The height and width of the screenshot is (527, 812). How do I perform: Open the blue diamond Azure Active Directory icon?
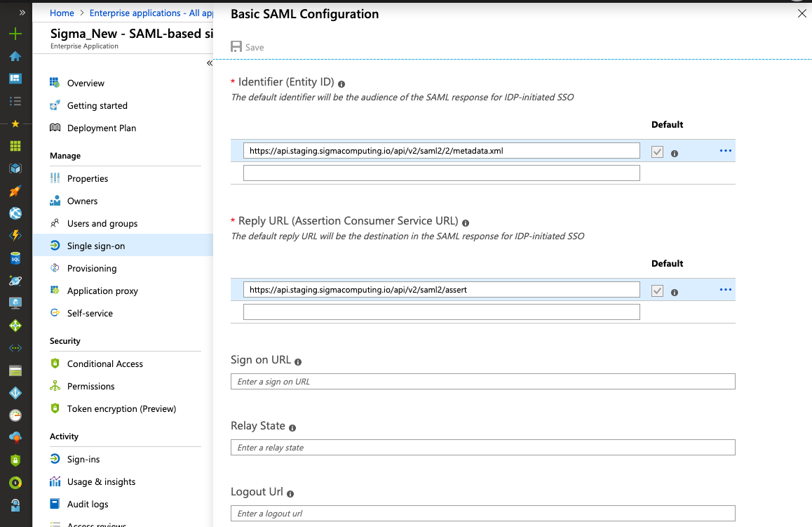15,393
